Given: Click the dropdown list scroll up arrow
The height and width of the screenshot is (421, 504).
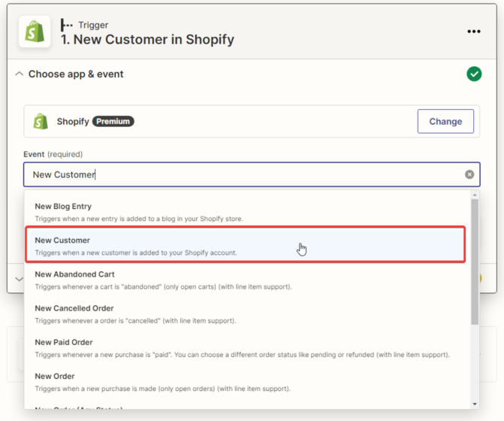Looking at the screenshot, I should point(475,195).
